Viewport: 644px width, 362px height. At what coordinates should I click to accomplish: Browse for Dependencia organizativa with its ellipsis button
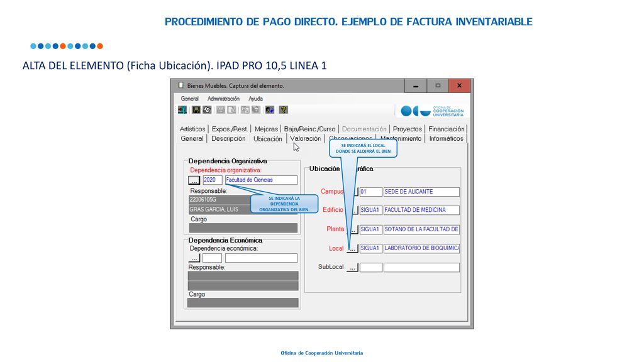tap(194, 180)
